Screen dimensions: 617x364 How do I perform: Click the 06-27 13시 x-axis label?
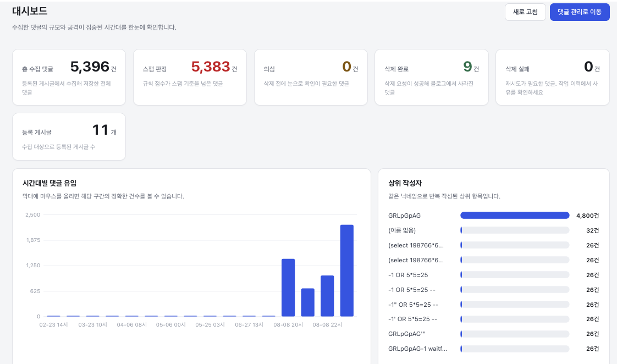tap(249, 324)
